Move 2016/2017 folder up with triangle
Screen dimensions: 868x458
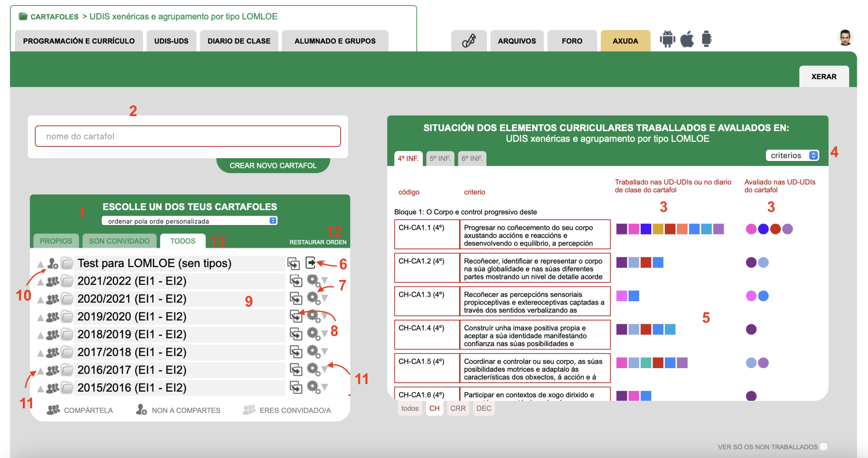pyautogui.click(x=40, y=371)
